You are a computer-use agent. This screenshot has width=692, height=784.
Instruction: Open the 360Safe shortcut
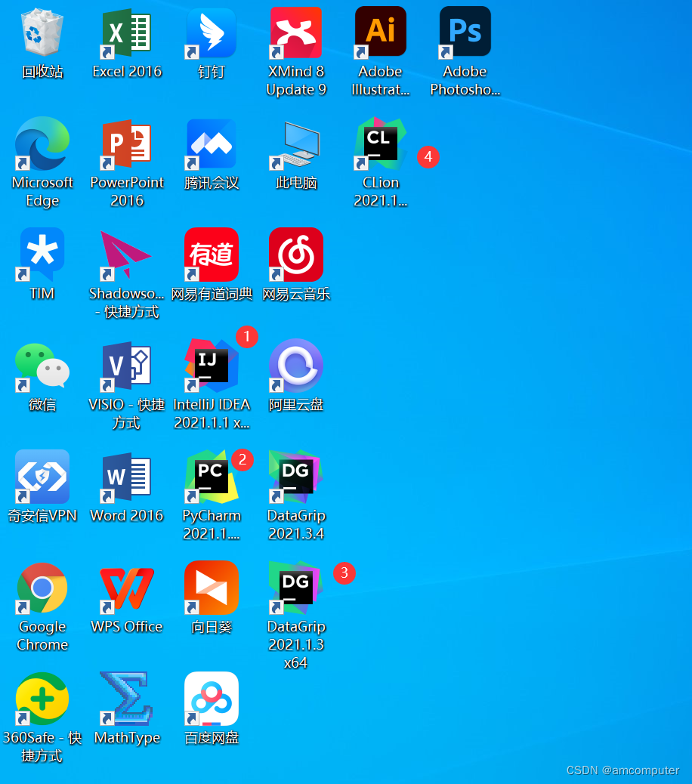click(x=42, y=699)
